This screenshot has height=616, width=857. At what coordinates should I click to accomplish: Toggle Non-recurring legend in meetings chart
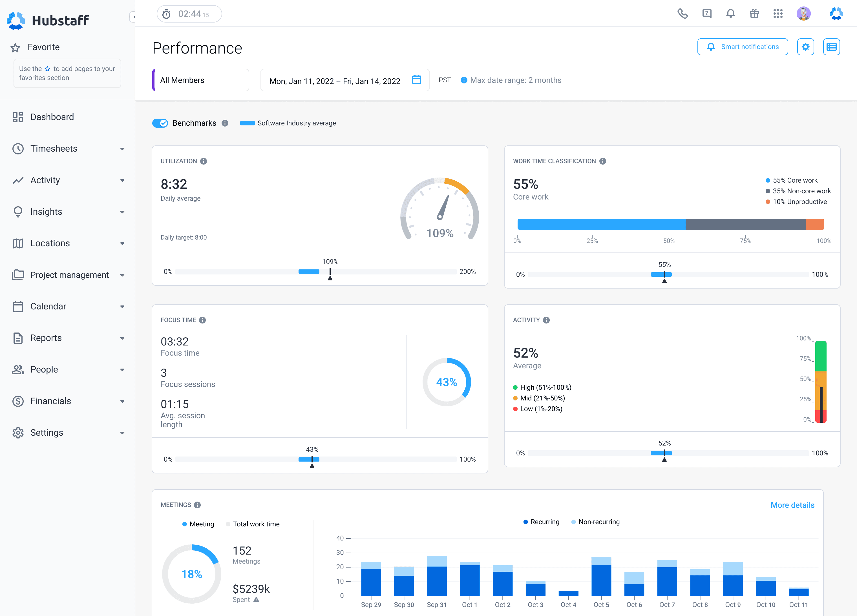point(595,522)
